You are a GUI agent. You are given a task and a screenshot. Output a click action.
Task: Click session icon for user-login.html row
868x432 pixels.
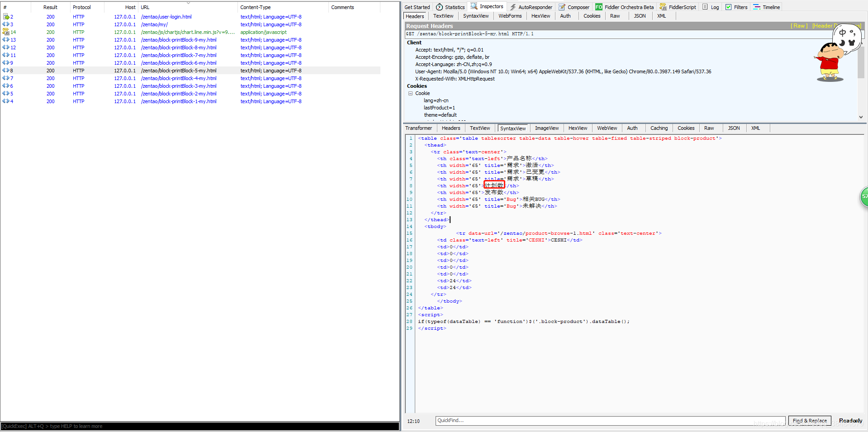tap(6, 17)
